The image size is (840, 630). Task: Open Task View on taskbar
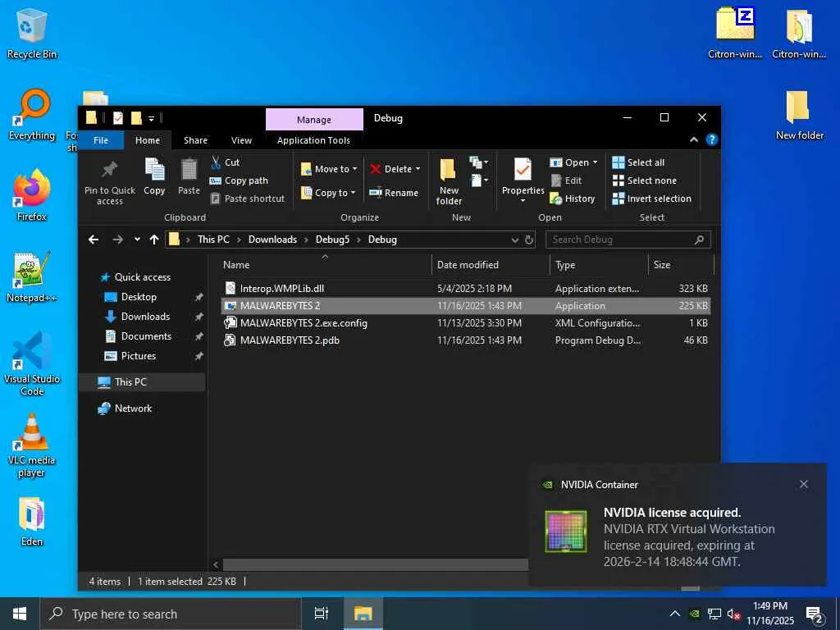[x=321, y=614]
